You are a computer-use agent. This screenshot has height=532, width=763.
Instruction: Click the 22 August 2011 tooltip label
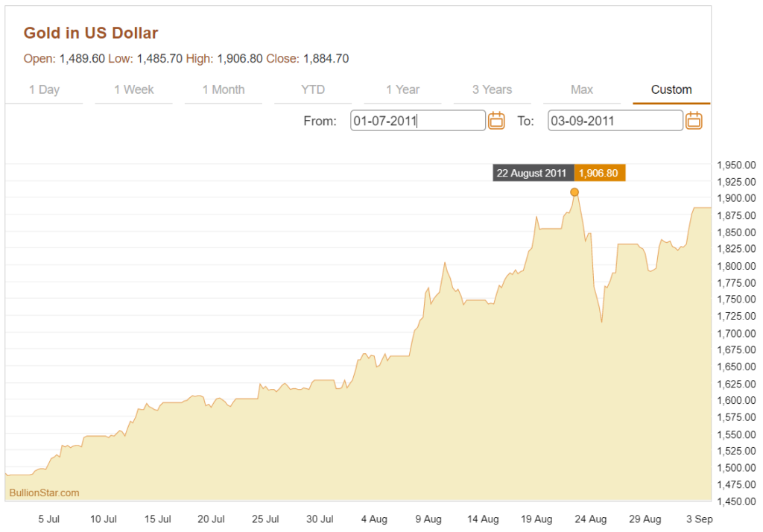(x=534, y=173)
